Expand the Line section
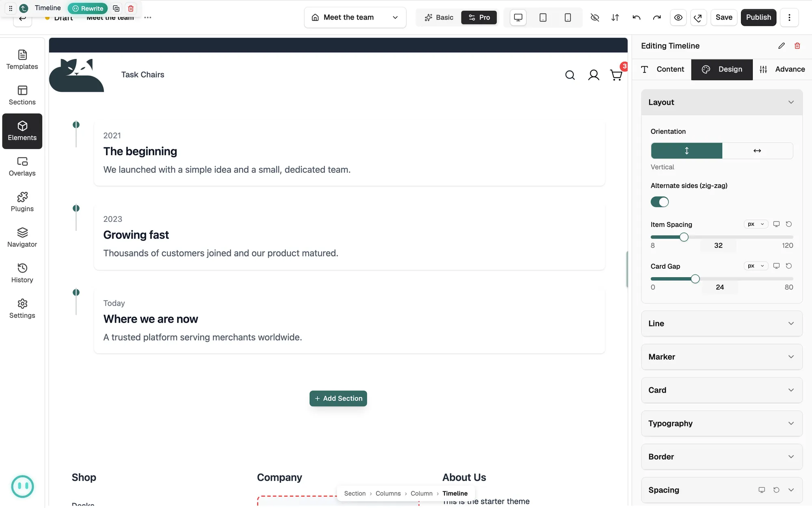The width and height of the screenshot is (812, 508). (721, 323)
